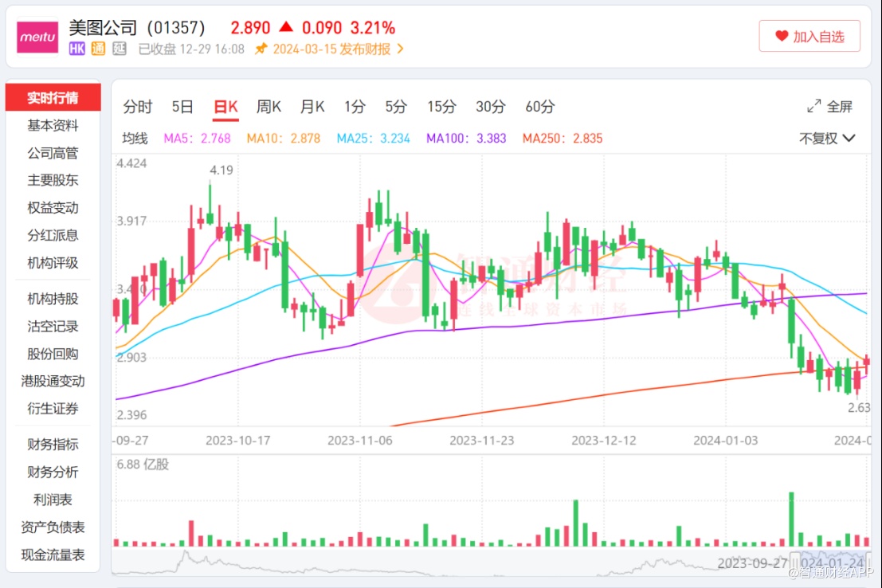Open the 股份回购 sidebar link
882x588 pixels.
pos(53,354)
